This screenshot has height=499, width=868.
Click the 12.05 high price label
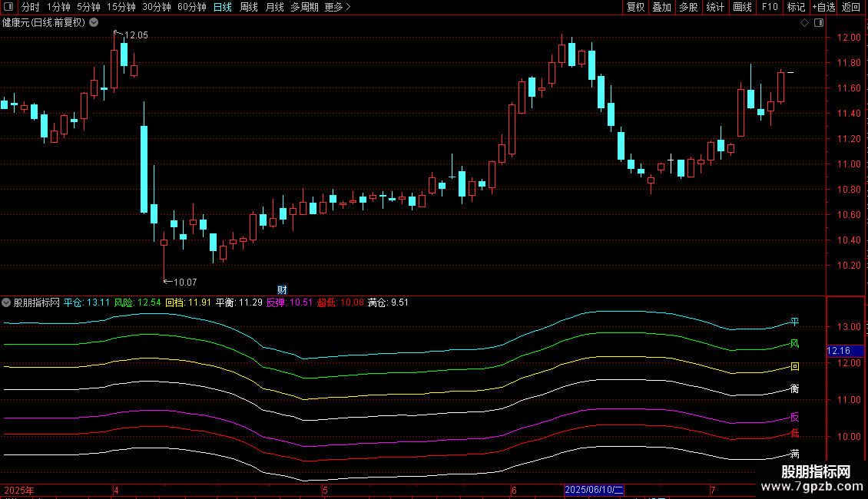[x=136, y=35]
